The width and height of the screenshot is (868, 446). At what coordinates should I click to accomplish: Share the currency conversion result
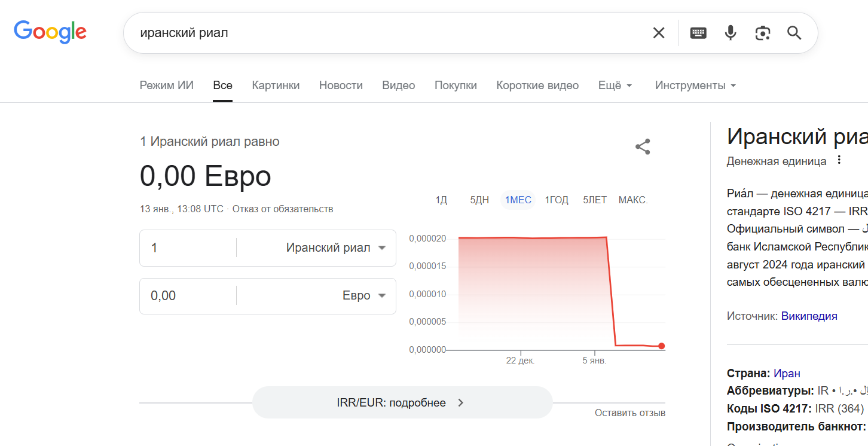tap(643, 146)
